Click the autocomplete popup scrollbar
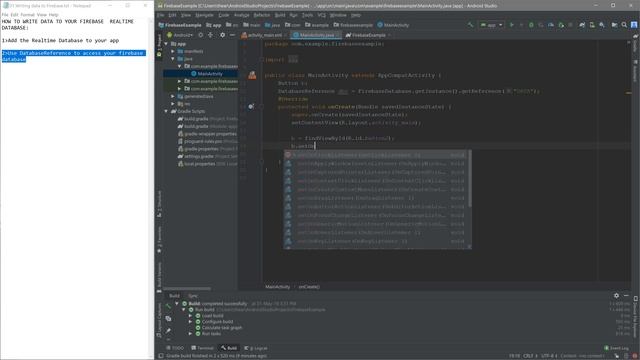This screenshot has width=640, height=360. tap(470, 178)
